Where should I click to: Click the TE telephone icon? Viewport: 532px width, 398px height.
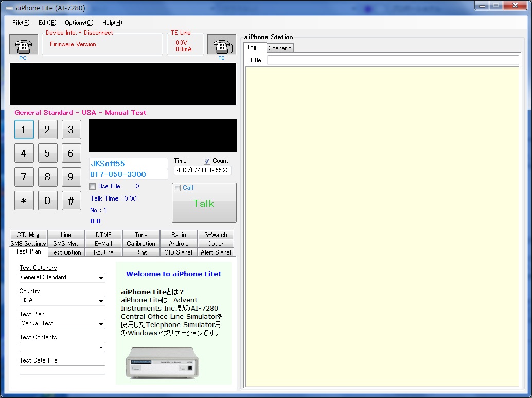point(222,44)
